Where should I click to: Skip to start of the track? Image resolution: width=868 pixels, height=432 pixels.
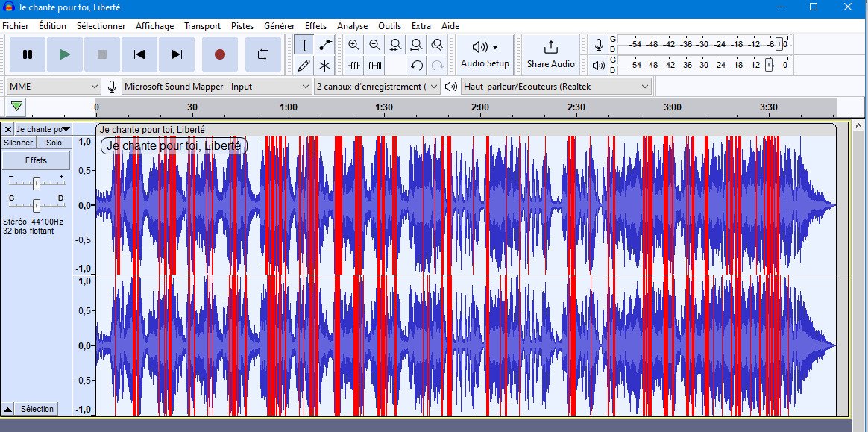click(x=139, y=54)
